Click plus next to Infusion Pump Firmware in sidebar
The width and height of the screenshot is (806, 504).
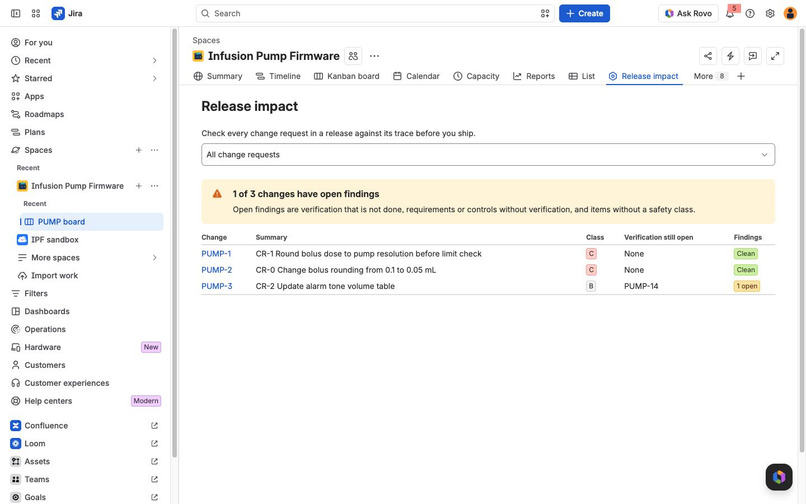[x=138, y=186]
